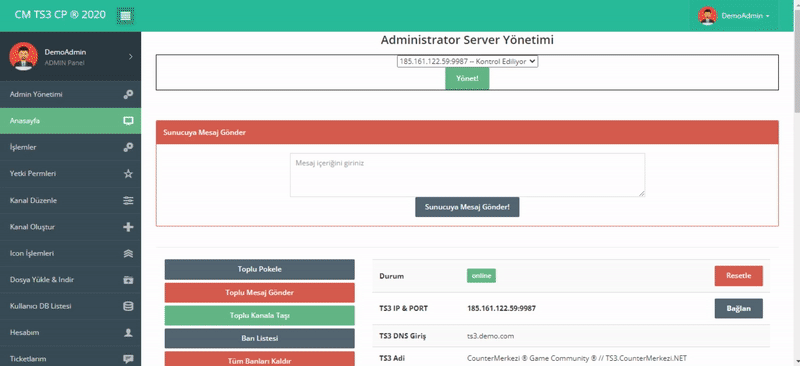Click the Administrator Server Yönetimi heading

(467, 40)
